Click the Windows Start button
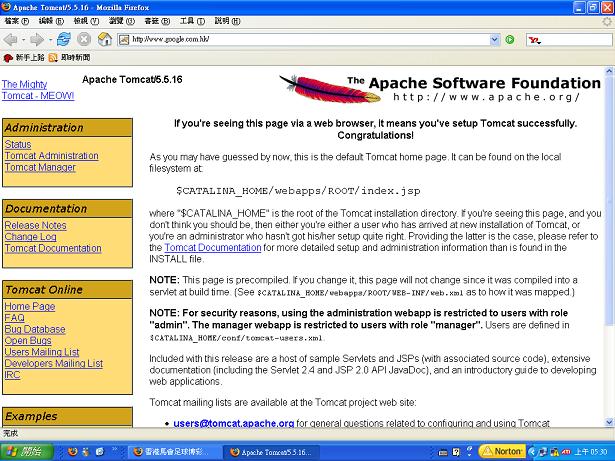 tap(26, 452)
